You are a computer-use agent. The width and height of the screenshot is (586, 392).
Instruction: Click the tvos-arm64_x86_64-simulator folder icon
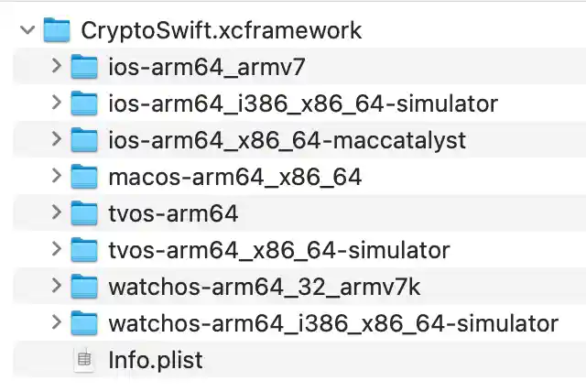click(x=84, y=249)
